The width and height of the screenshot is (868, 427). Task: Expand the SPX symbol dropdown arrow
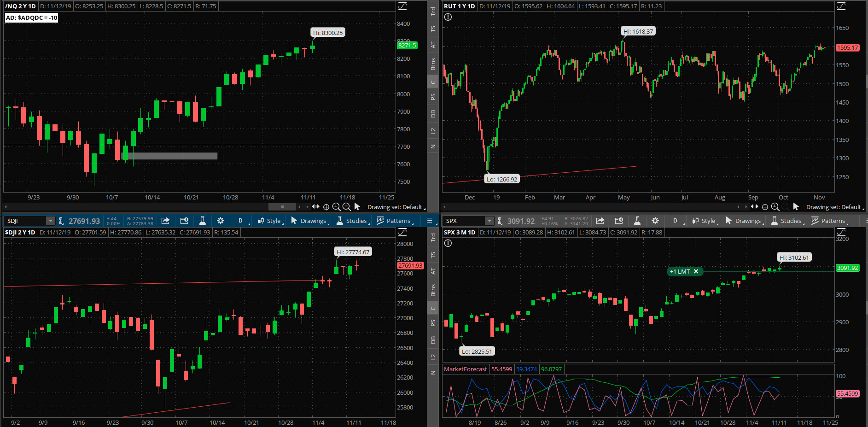pyautogui.click(x=489, y=221)
